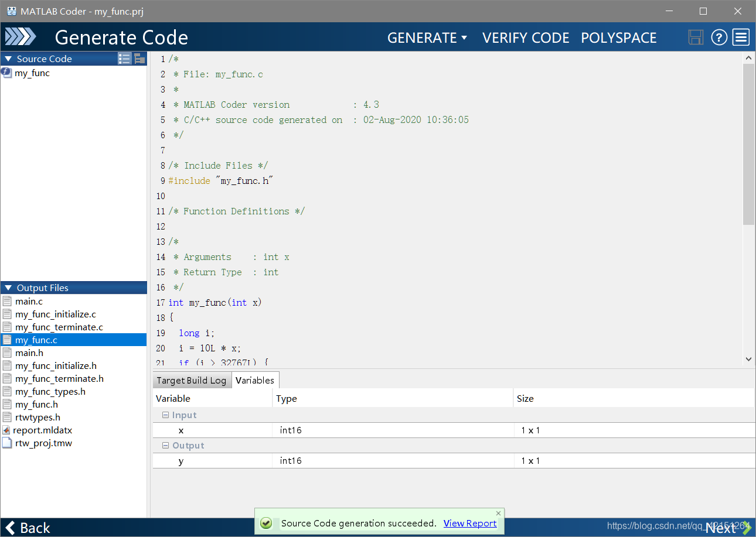Dismiss the success notification with its X
The height and width of the screenshot is (537, 756).
[x=498, y=513]
